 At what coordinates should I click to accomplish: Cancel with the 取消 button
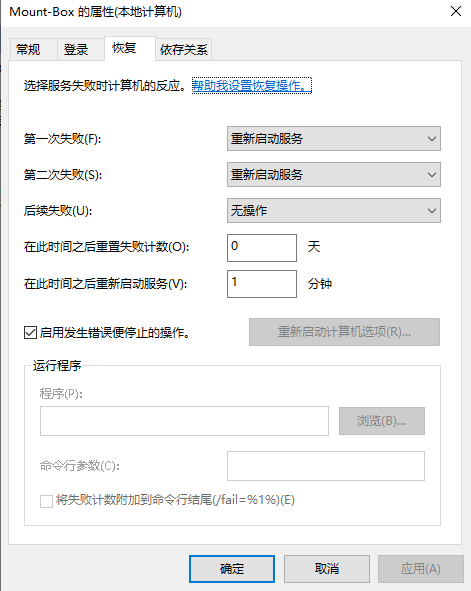(327, 569)
